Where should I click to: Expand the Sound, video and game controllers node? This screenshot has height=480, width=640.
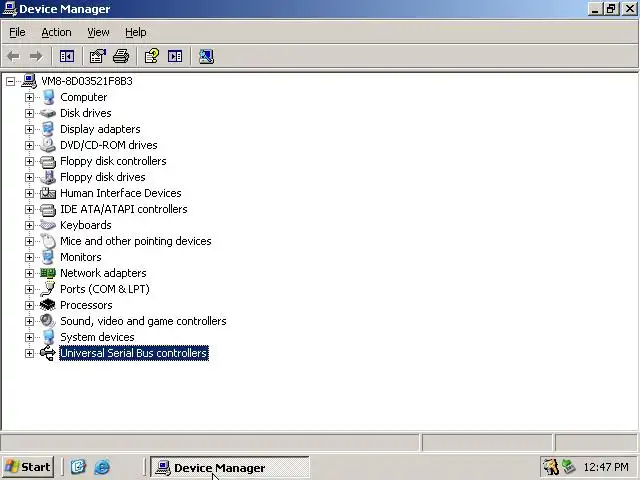[x=29, y=321]
